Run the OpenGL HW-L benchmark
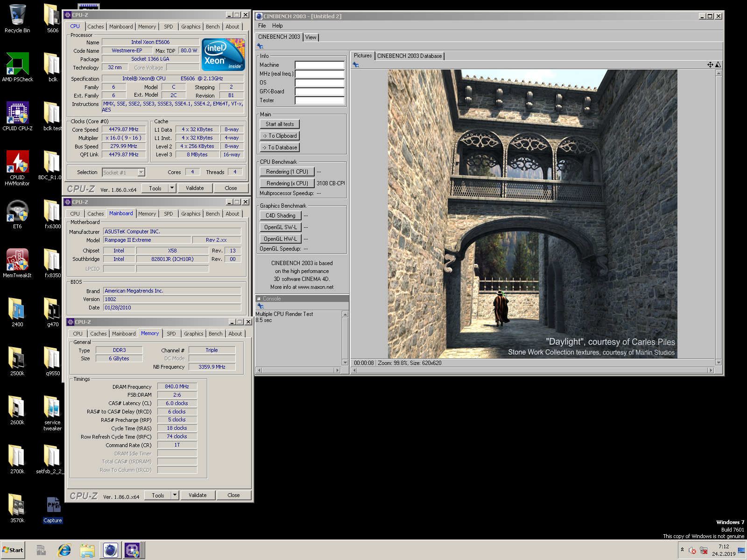747x560 pixels. click(281, 239)
